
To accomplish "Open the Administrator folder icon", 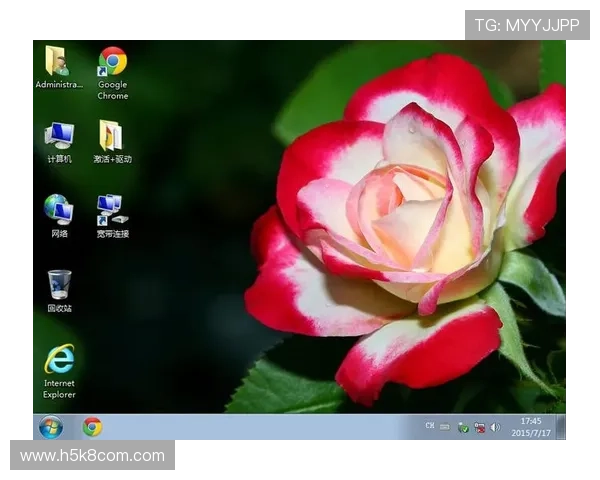I will click(x=58, y=62).
